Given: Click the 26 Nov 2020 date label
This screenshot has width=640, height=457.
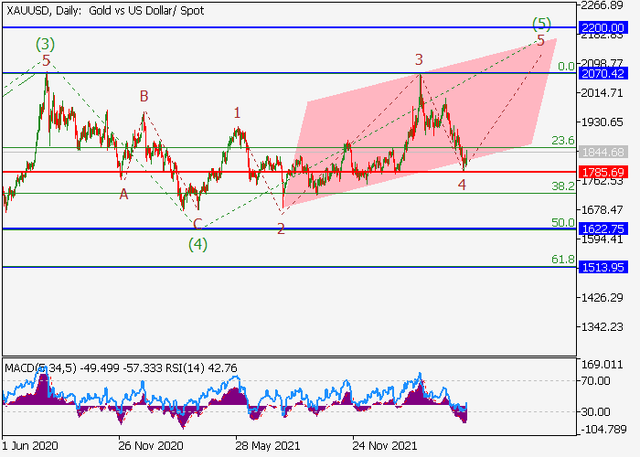Looking at the screenshot, I should [151, 446].
